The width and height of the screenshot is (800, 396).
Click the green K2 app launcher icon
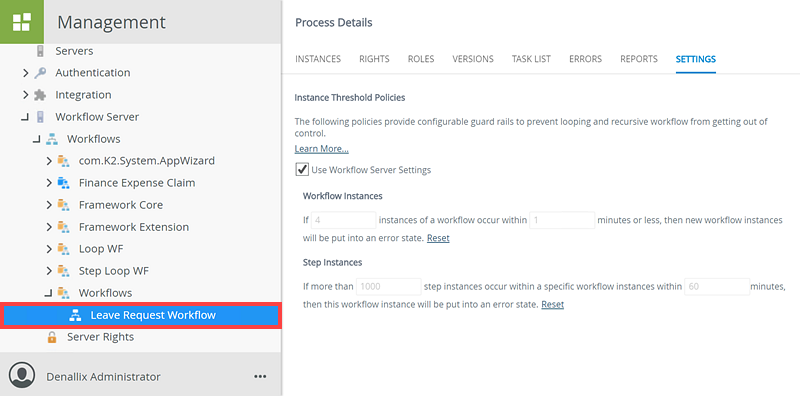(x=22, y=22)
